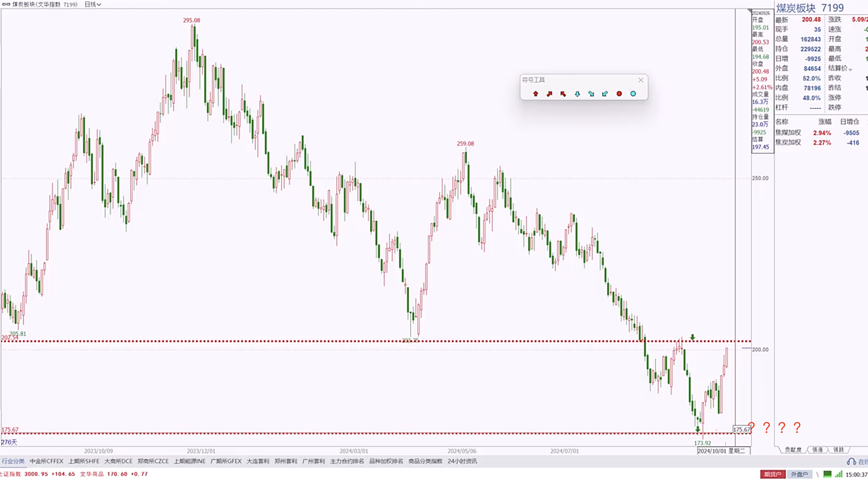868x480 pixels.
Task: Click the green signal strength icon
Action: click(838, 474)
